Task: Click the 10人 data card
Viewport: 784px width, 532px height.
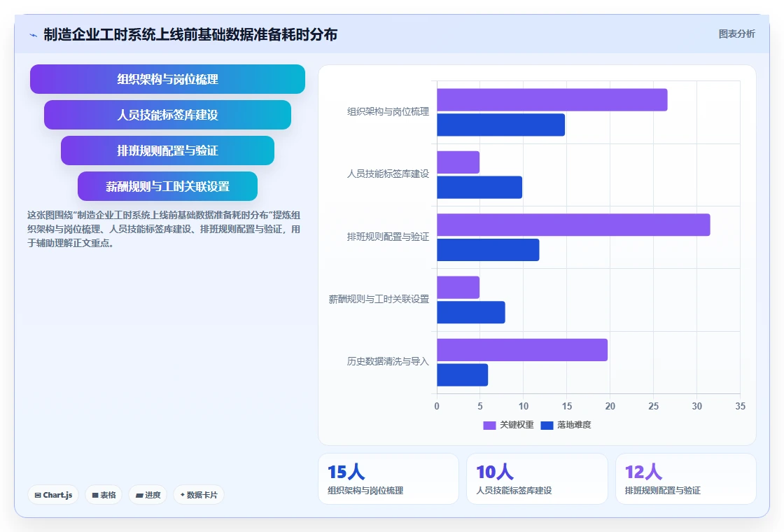Action: point(537,479)
